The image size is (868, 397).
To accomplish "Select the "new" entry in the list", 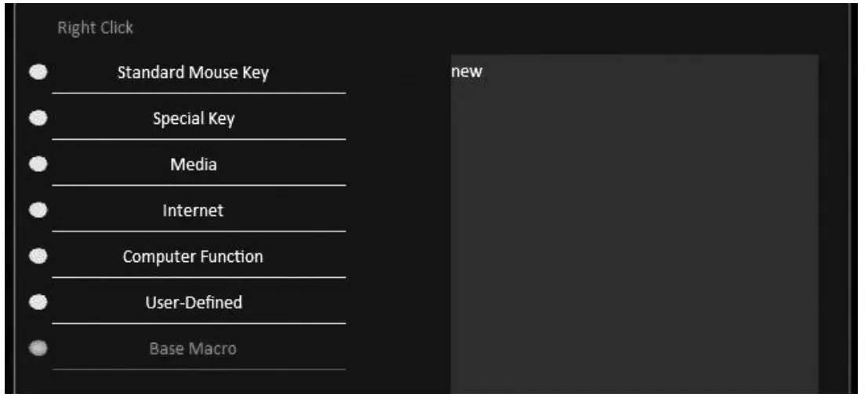I will (467, 72).
